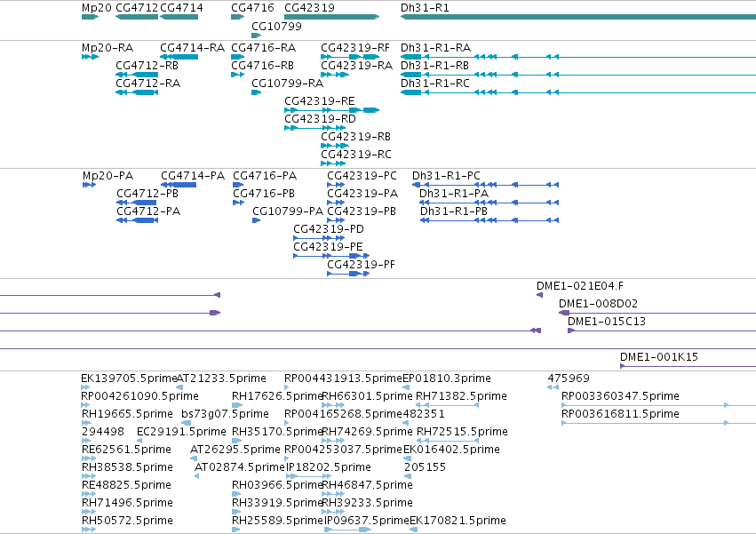Select the Mp20 gene label

(x=97, y=8)
